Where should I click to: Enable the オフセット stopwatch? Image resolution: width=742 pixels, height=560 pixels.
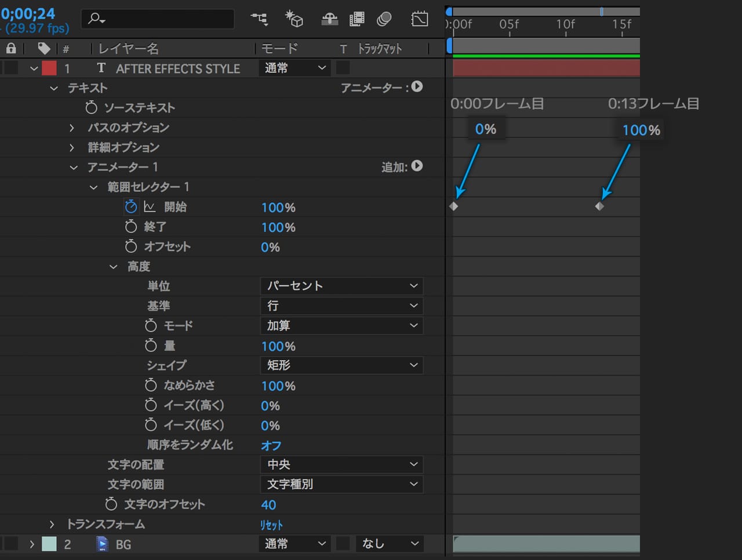131,246
